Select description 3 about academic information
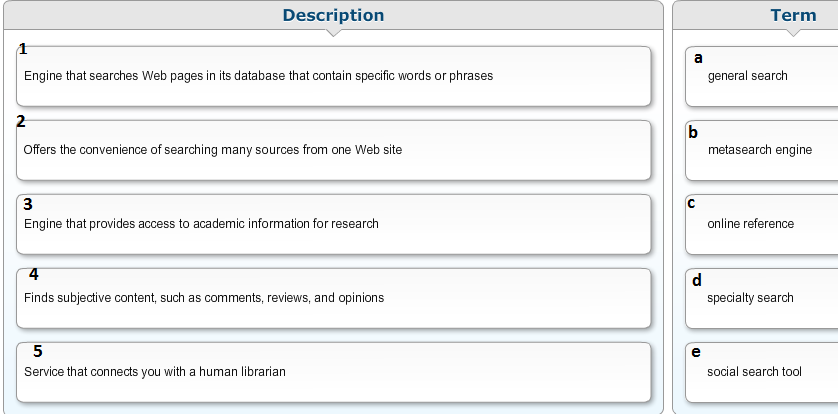The height and width of the screenshot is (414, 838). pos(333,224)
